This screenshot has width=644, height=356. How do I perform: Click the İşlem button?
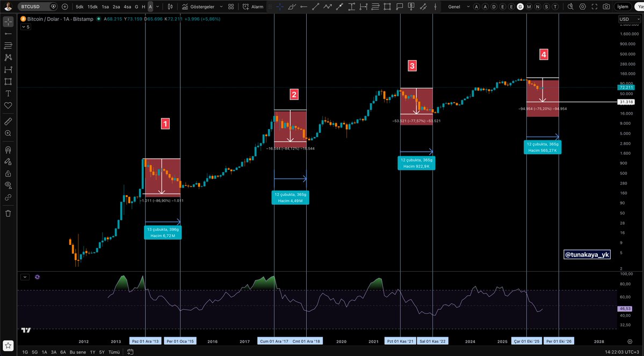tap(623, 6)
